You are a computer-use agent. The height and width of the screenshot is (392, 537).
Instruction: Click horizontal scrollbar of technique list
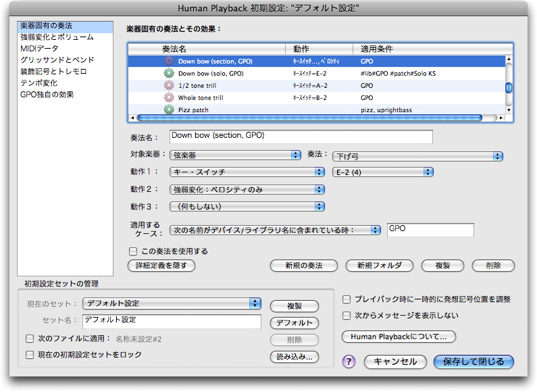(309, 118)
